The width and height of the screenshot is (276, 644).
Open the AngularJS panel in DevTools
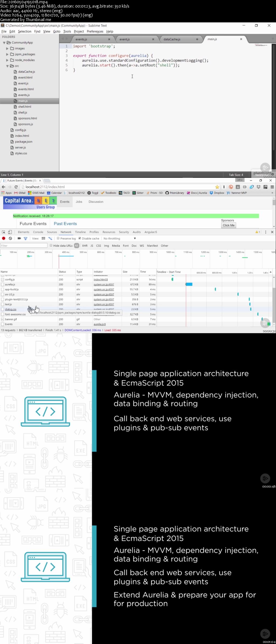(151, 232)
